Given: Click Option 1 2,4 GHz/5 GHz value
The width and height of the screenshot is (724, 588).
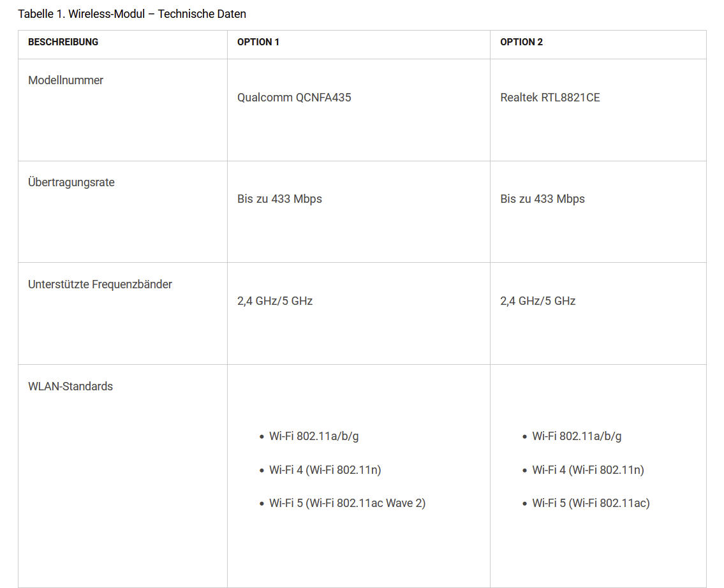Looking at the screenshot, I should point(275,301).
